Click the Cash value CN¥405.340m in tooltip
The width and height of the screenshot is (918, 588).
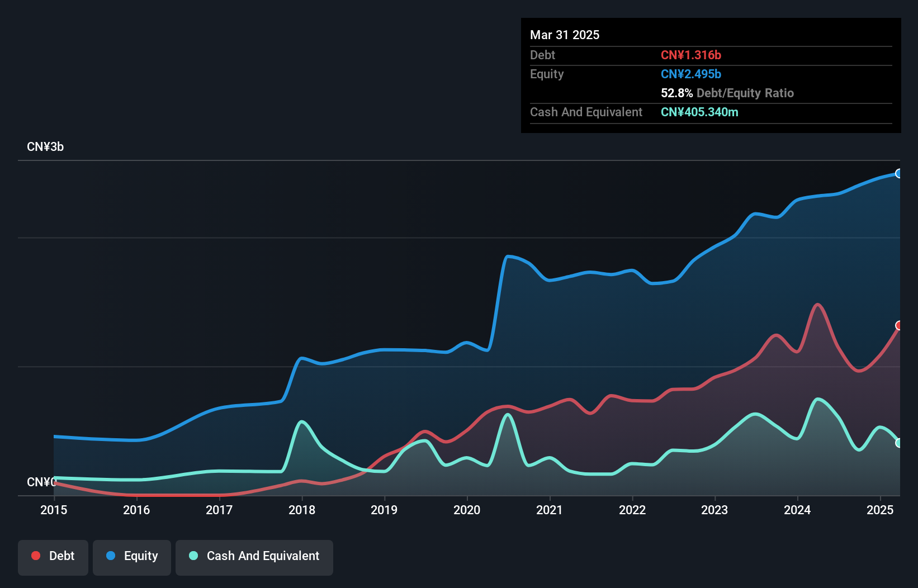[699, 112]
